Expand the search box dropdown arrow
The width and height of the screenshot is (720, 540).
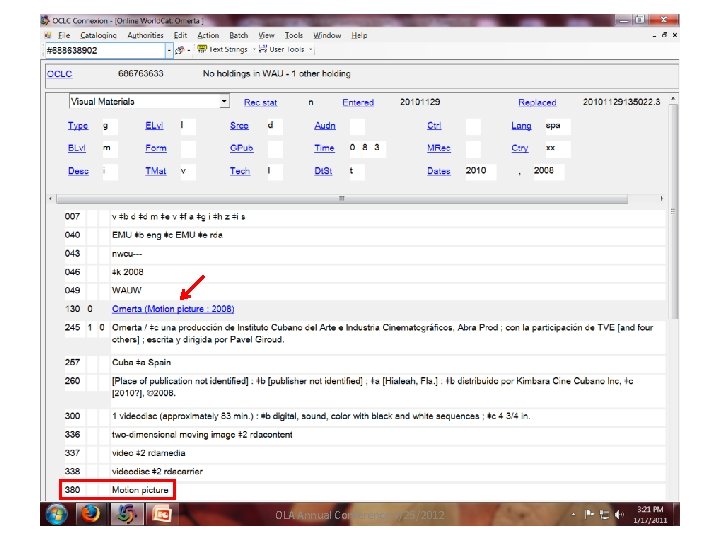169,51
